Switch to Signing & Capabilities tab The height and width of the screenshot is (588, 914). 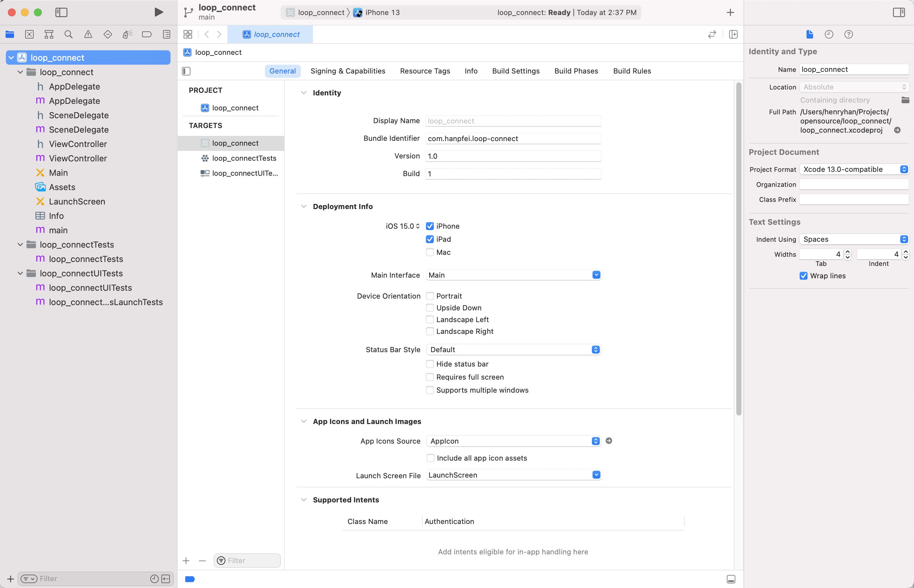point(348,71)
